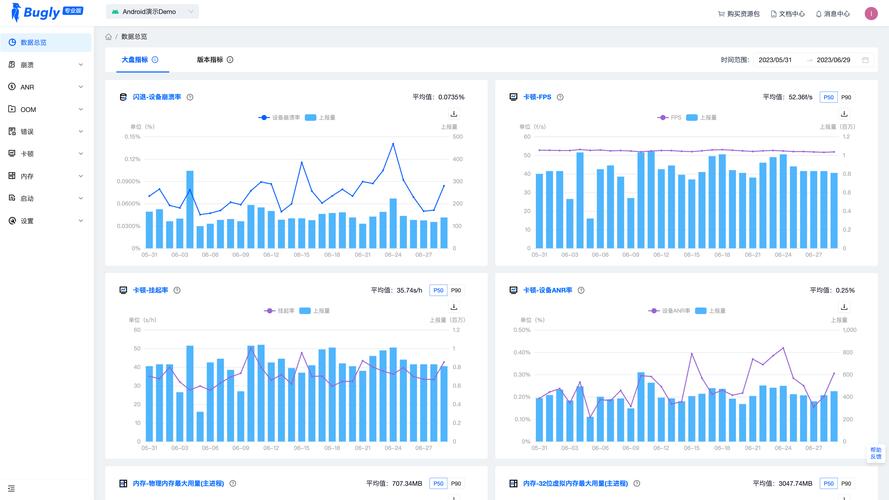Click the ANR sidebar icon

point(12,87)
